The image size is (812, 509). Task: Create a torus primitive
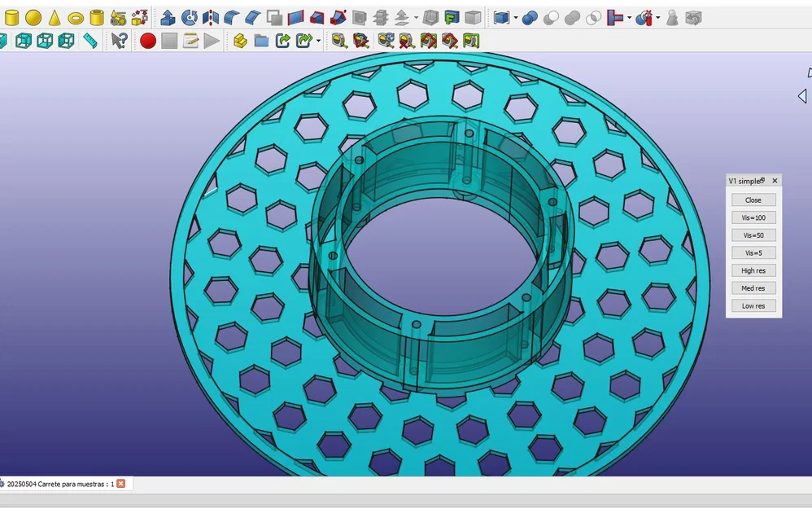click(76, 19)
